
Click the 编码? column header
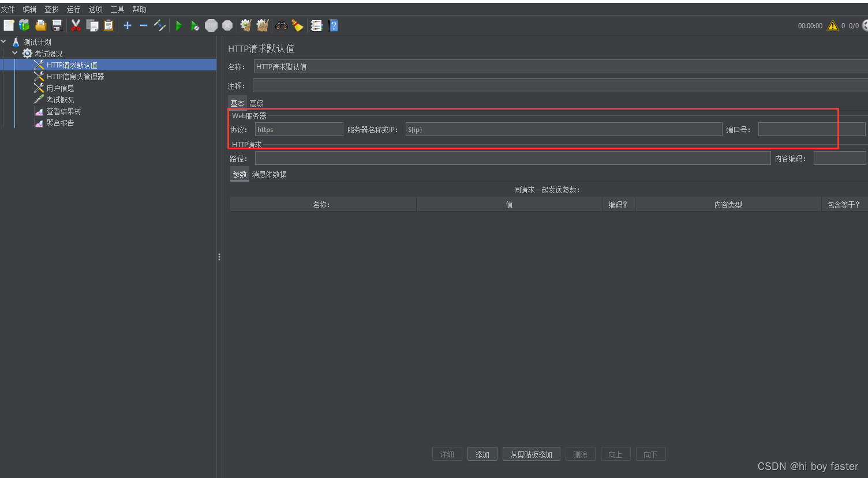point(618,204)
